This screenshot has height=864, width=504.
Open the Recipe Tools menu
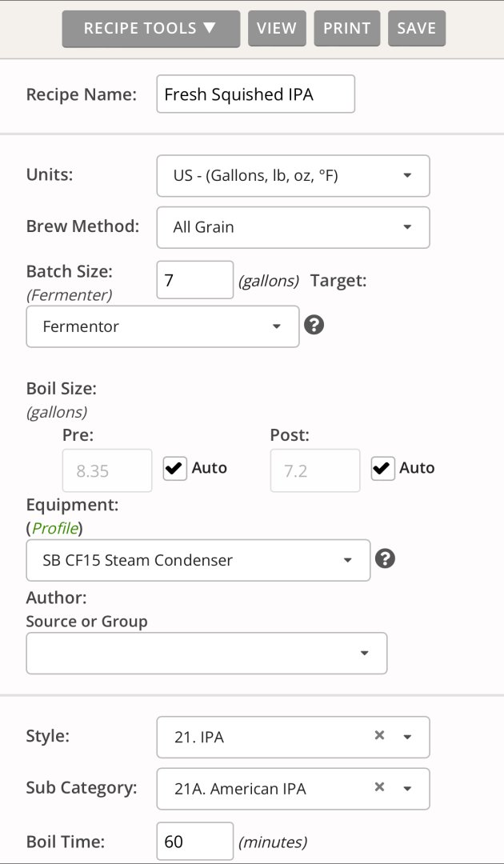coord(150,28)
